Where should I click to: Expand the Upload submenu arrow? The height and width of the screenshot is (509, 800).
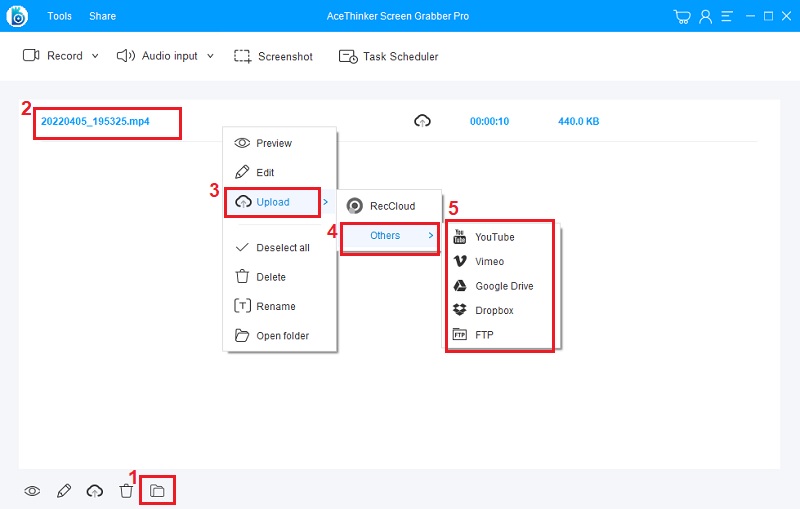coord(326,202)
